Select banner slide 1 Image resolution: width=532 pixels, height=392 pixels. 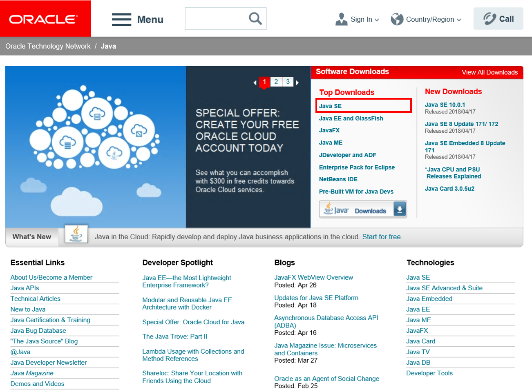click(264, 82)
